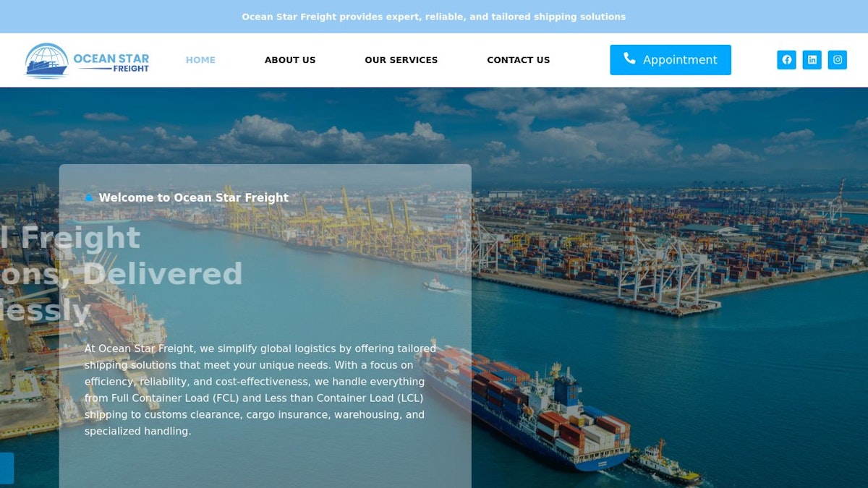Viewport: 868px width, 488px height.
Task: Click the blue bullet dot beside Welcome
Action: coord(89,198)
